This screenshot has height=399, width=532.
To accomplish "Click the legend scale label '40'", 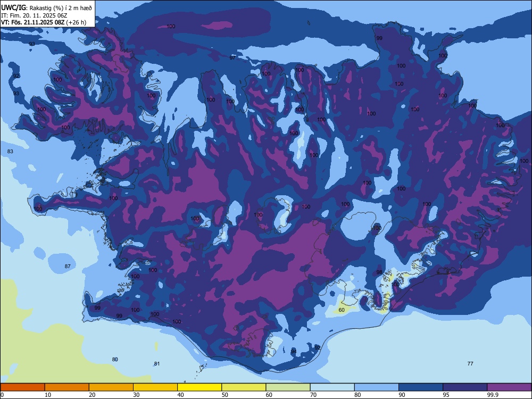I will pyautogui.click(x=180, y=395).
